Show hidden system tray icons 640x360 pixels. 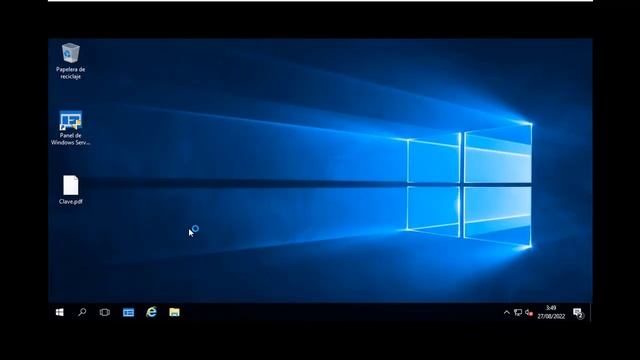[x=507, y=313]
